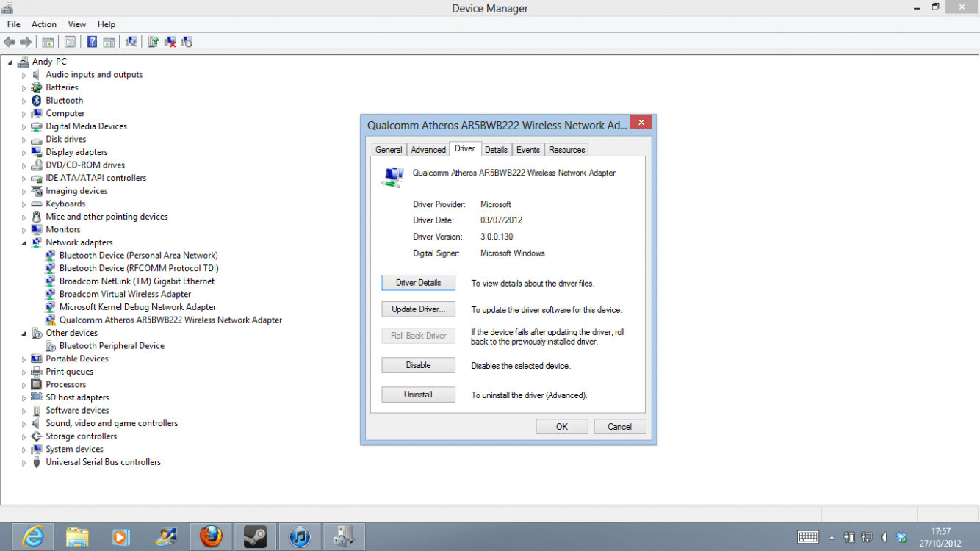Select Microsoft Kernel Debug Network Adapter

[138, 307]
